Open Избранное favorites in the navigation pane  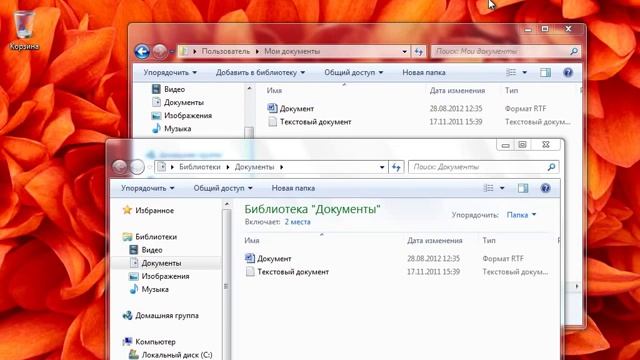(x=149, y=210)
